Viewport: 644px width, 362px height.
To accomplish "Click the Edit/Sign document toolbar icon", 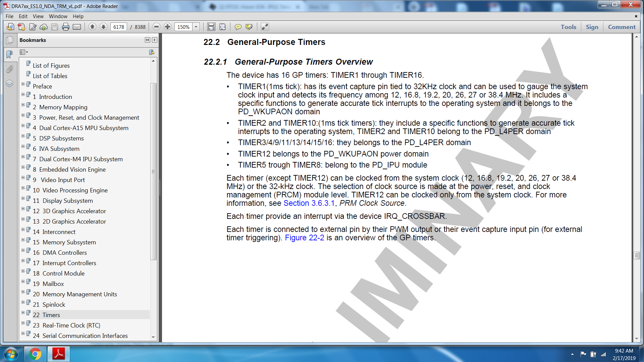I will (x=33, y=27).
